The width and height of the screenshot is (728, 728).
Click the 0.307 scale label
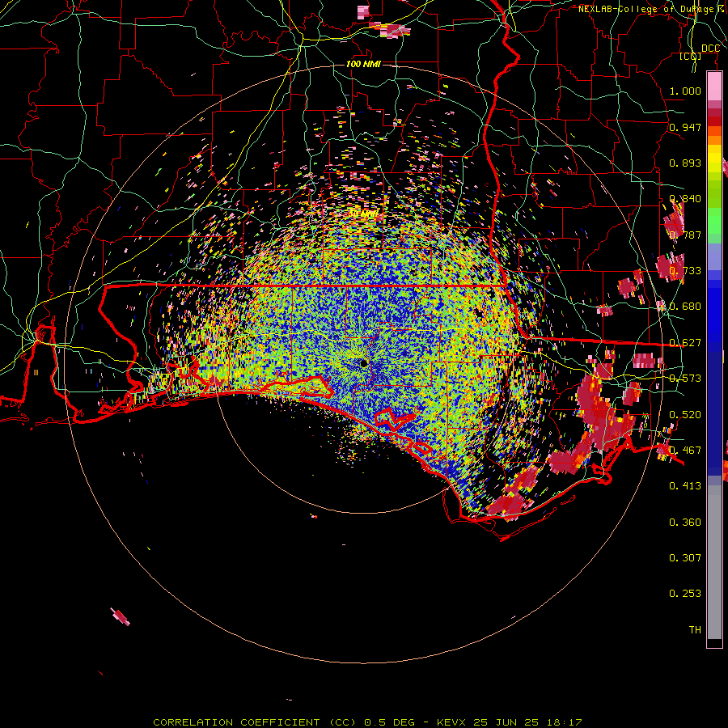coord(685,558)
